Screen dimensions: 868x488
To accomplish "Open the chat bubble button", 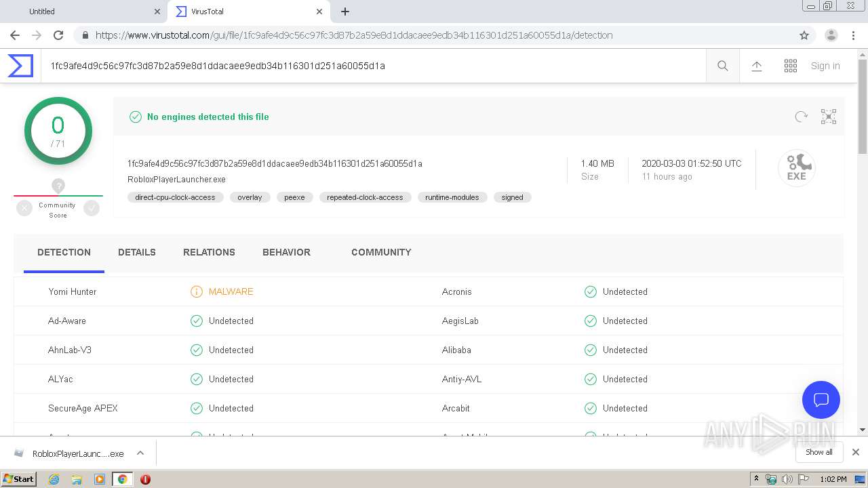I will coord(821,400).
